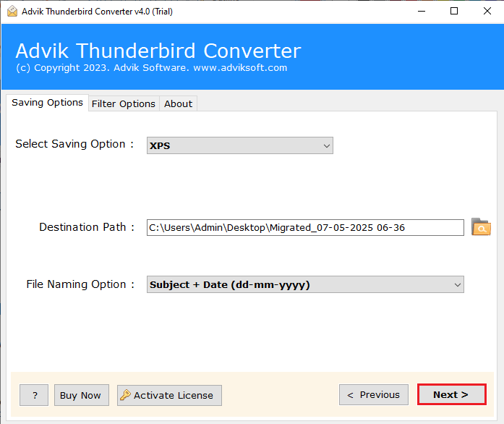
Task: Click the Advik envelope app icon in title bar
Action: pyautogui.click(x=12, y=12)
